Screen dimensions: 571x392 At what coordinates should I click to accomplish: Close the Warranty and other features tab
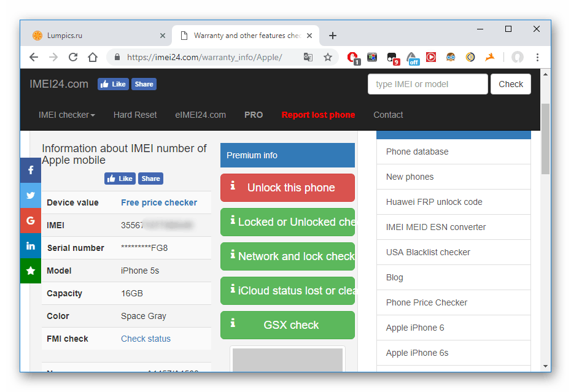click(309, 36)
